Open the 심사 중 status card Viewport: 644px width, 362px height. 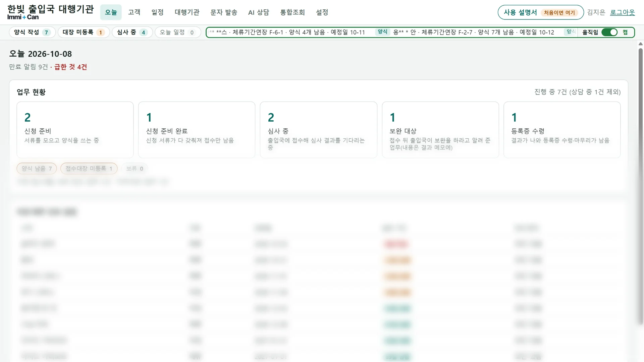[319, 130]
